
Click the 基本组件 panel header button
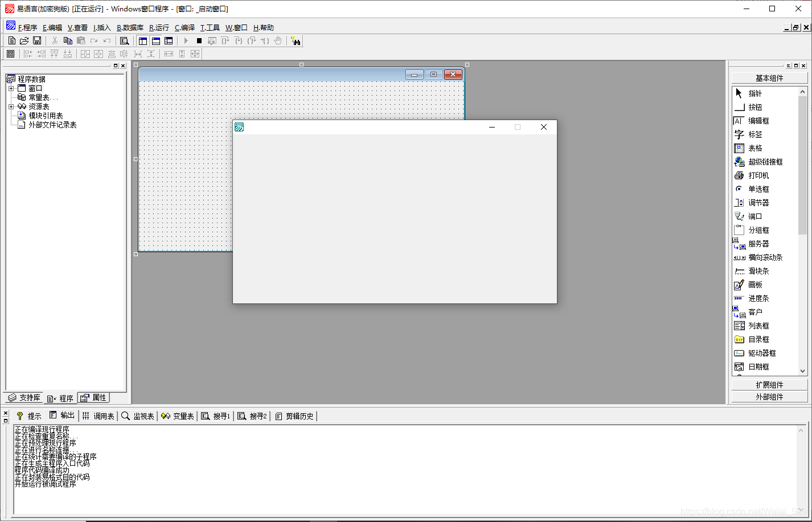pyautogui.click(x=769, y=78)
